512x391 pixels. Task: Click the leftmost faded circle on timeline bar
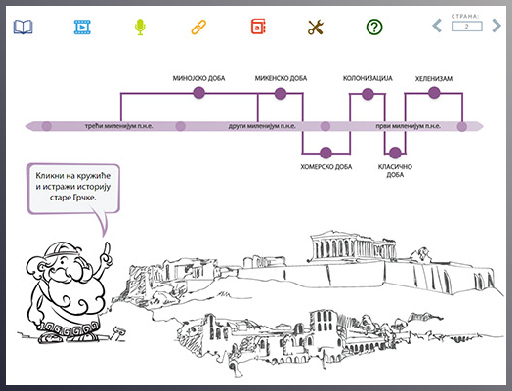[x=47, y=126]
